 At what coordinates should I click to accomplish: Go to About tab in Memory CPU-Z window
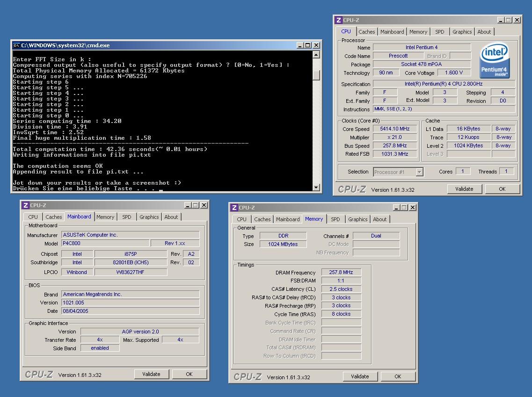tap(379, 219)
